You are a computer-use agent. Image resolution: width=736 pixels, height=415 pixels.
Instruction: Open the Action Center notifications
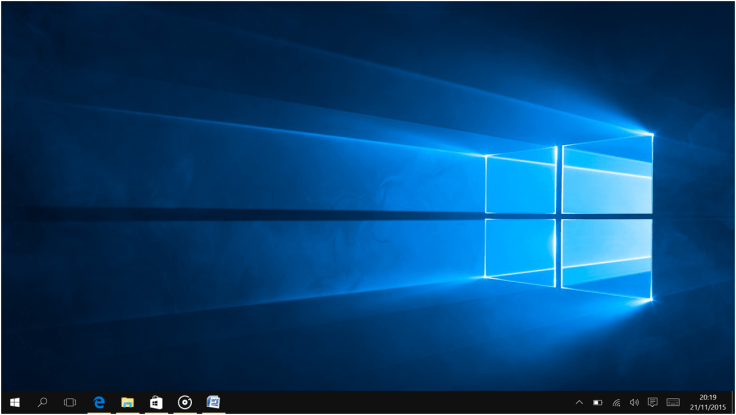click(x=652, y=403)
